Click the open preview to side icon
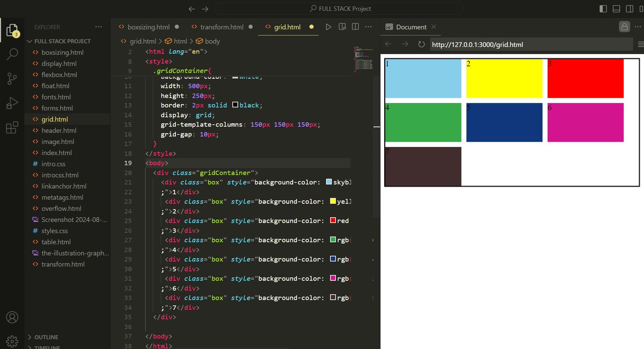The height and width of the screenshot is (349, 644). tap(342, 27)
